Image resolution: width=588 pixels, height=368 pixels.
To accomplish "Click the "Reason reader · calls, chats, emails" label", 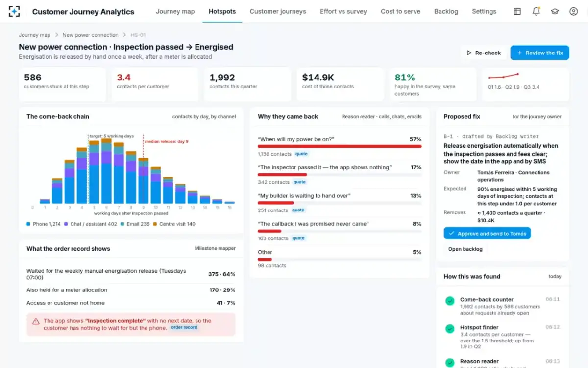I will [x=382, y=117].
